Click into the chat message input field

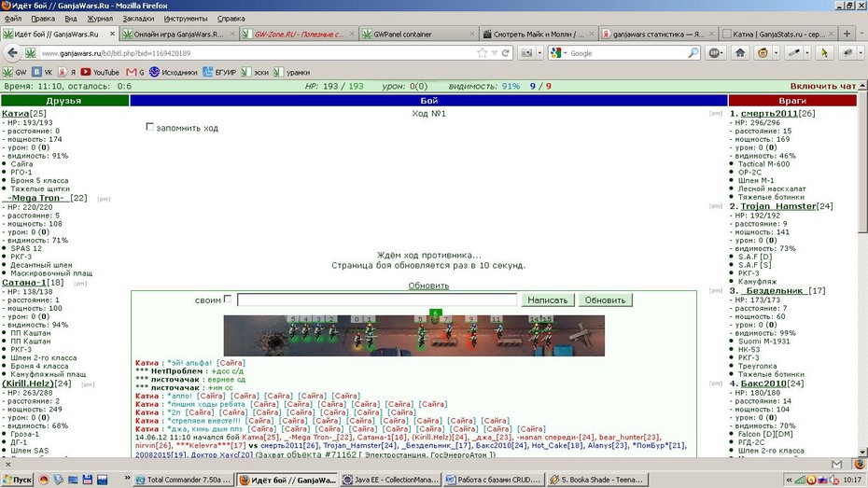(x=377, y=300)
